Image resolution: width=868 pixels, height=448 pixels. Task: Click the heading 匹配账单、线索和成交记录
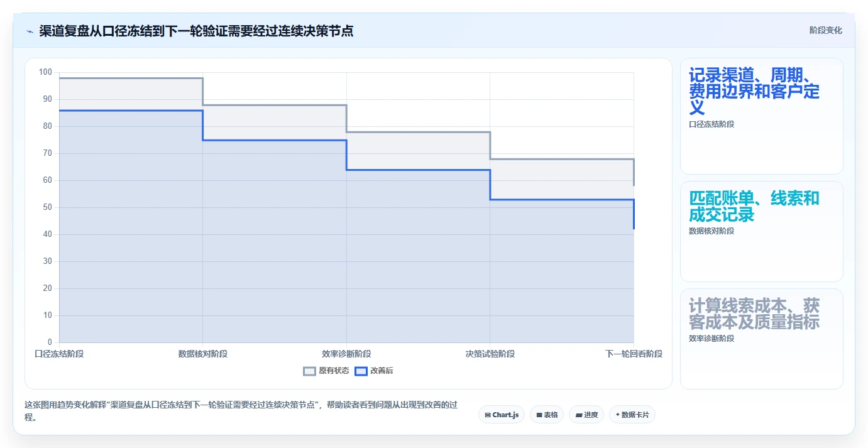(x=754, y=207)
